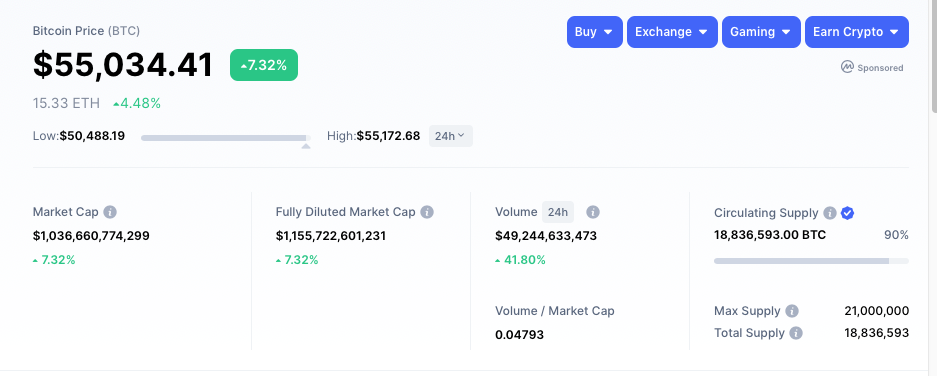Image resolution: width=937 pixels, height=376 pixels.
Task: Click the Circulating Supply info icon
Action: [829, 213]
